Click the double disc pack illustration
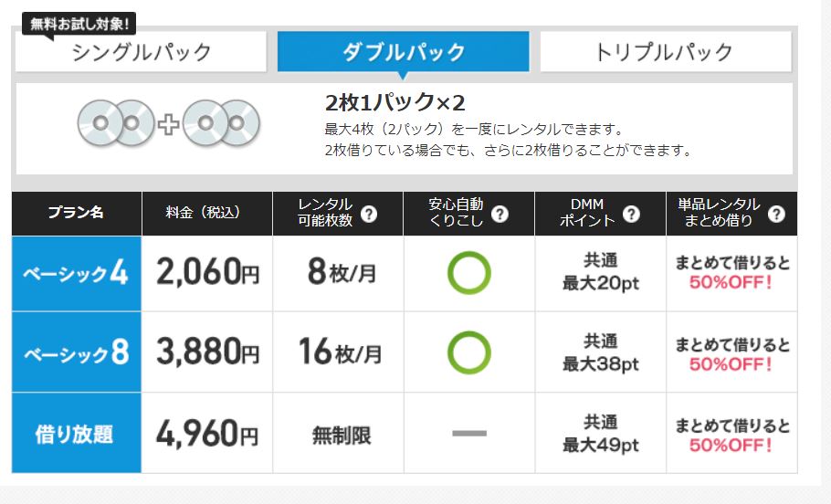Screen dimensions: 831x504 tap(169, 123)
